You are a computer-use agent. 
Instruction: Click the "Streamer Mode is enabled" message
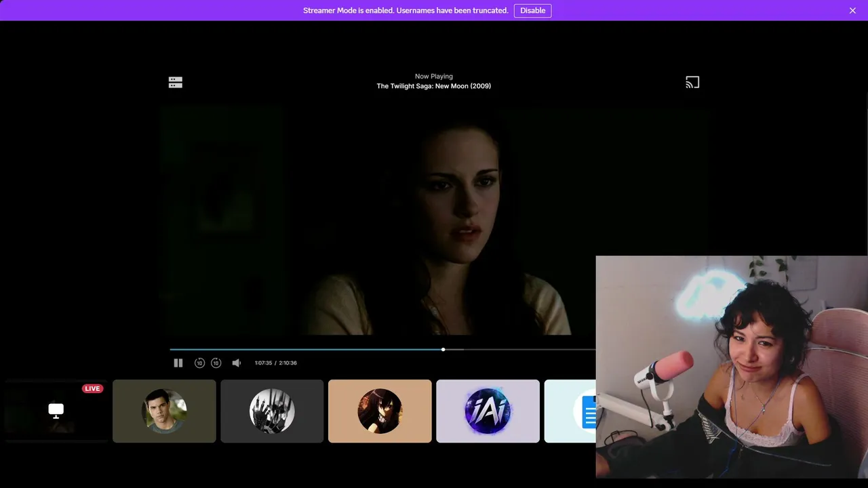point(406,10)
